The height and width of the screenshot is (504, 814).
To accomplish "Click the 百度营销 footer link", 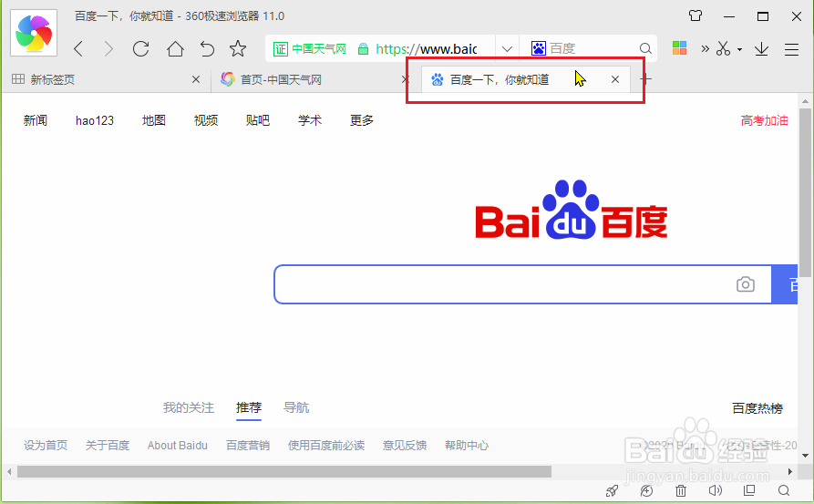I will click(x=248, y=446).
